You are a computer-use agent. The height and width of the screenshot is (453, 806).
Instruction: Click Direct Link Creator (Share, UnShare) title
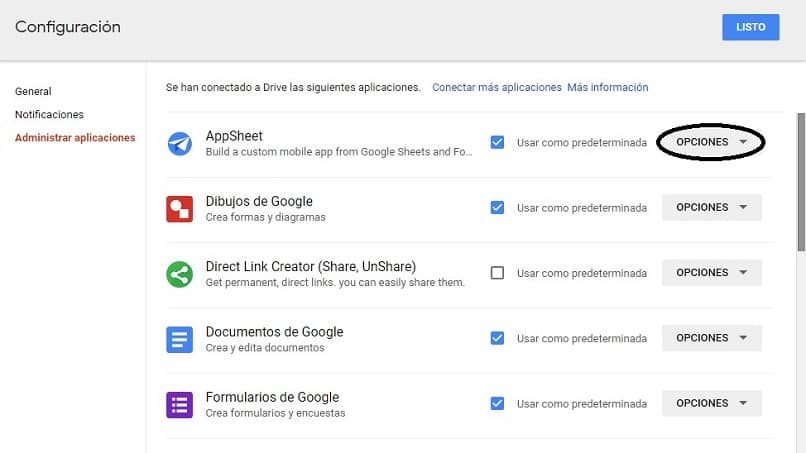tap(311, 266)
